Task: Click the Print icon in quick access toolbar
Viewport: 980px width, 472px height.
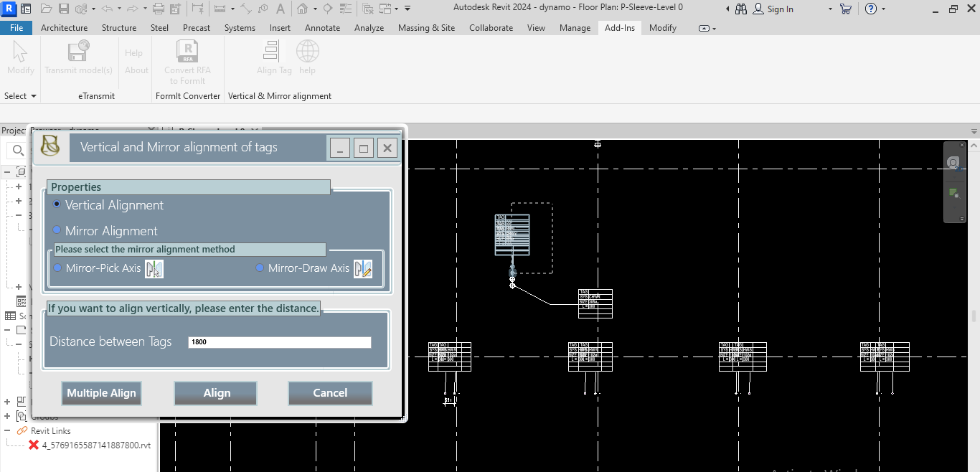Action: [x=158, y=9]
